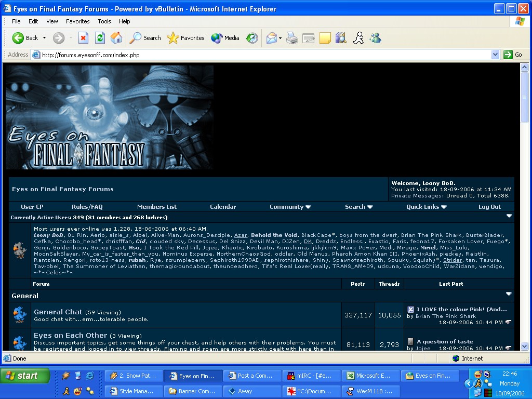This screenshot has width=532, height=399.
Task: Click the taskbar clock showing 22:46
Action: coord(510,374)
